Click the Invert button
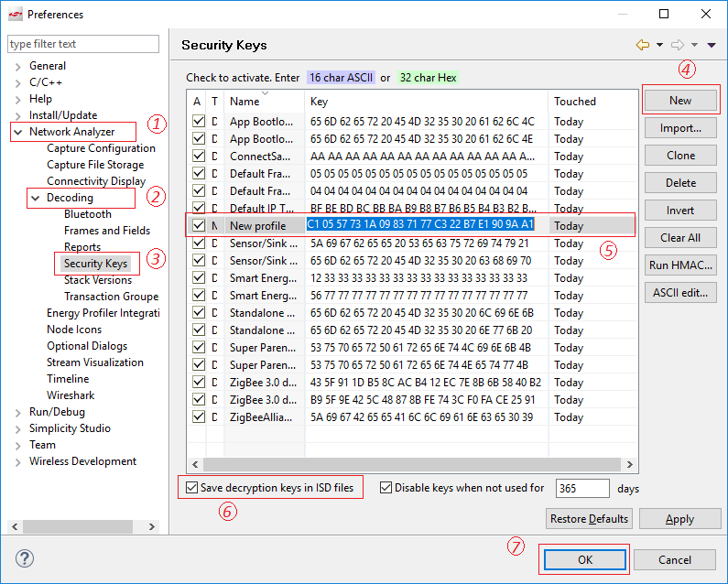Image resolution: width=728 pixels, height=584 pixels. click(x=680, y=210)
